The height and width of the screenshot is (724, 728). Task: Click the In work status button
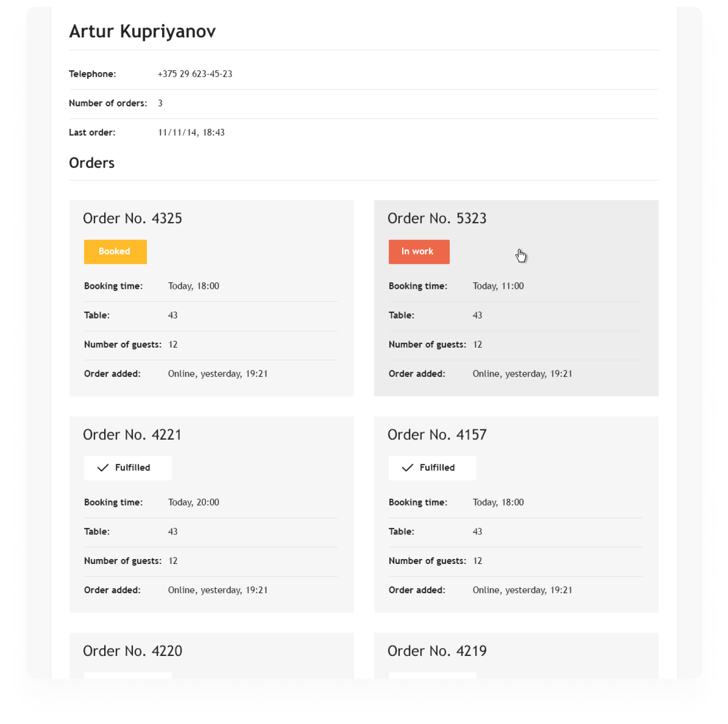(419, 252)
